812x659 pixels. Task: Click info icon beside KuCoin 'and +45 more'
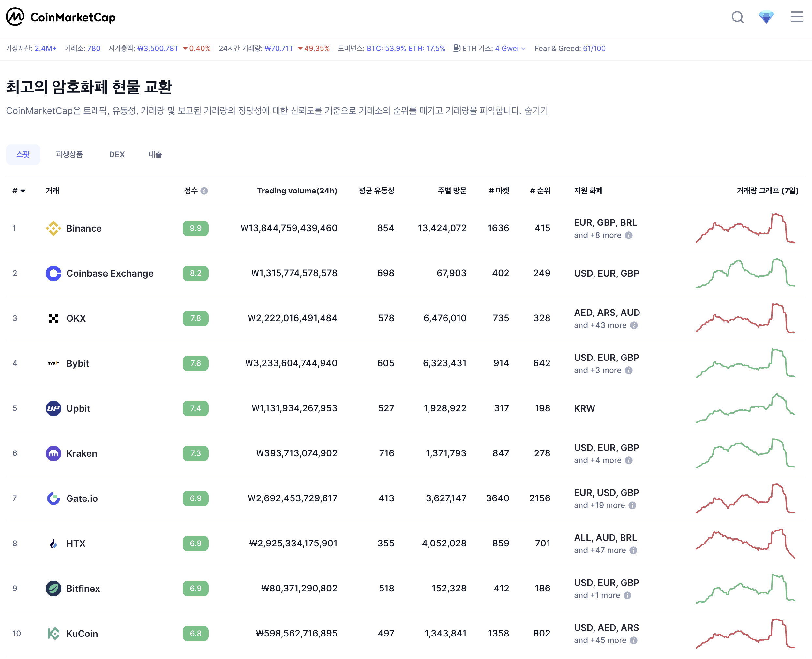click(x=634, y=640)
